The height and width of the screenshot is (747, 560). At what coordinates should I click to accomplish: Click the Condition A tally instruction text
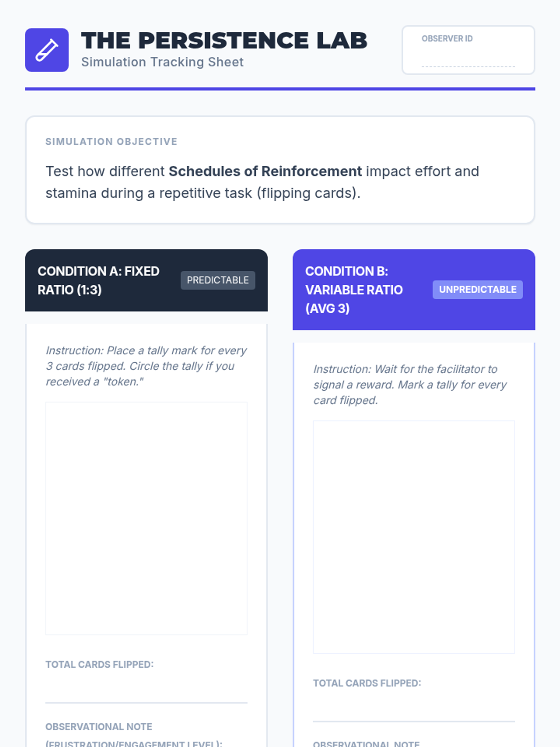coord(146,366)
